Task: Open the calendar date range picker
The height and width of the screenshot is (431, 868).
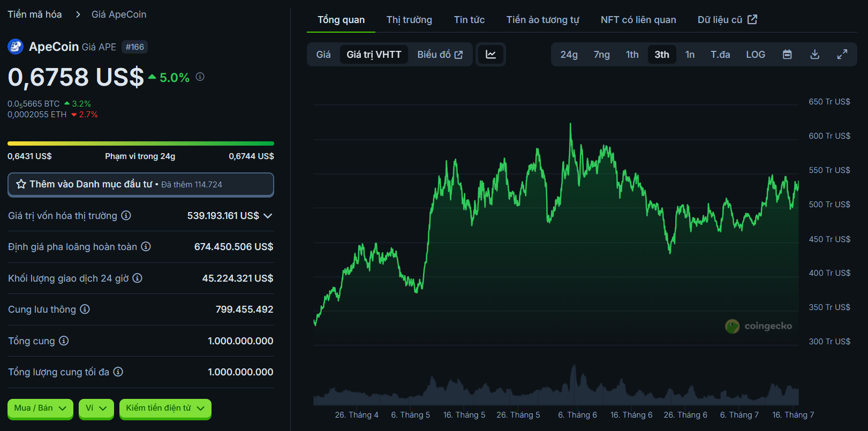Action: (787, 55)
